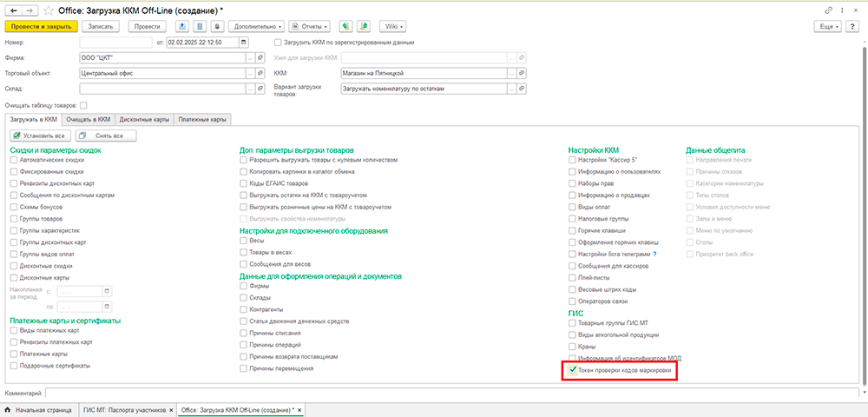The width and height of the screenshot is (868, 417).
Task: Click the Провести и закрыть button
Action: pyautogui.click(x=41, y=26)
